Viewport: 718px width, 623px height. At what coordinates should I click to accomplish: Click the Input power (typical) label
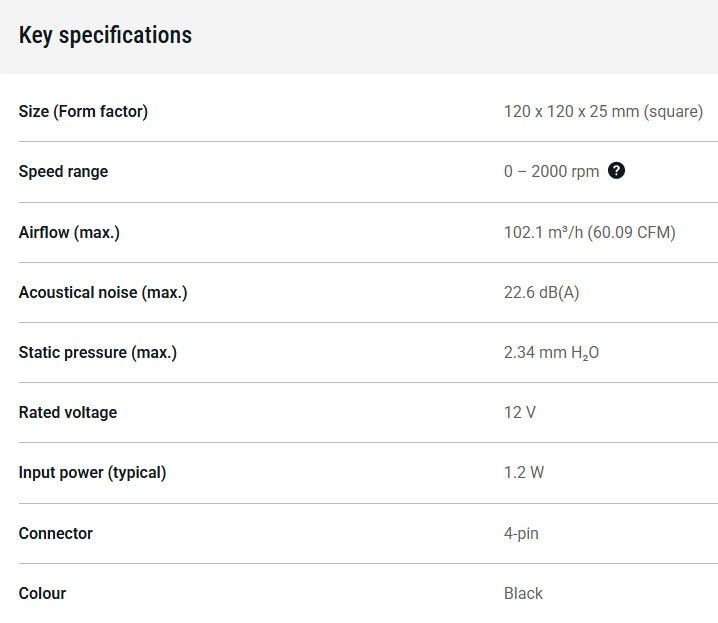92,472
